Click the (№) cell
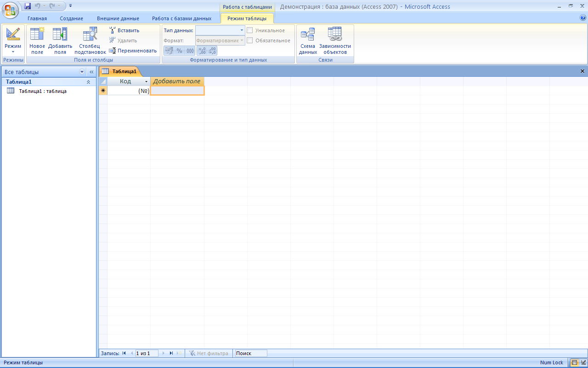The width and height of the screenshot is (588, 368). [129, 91]
